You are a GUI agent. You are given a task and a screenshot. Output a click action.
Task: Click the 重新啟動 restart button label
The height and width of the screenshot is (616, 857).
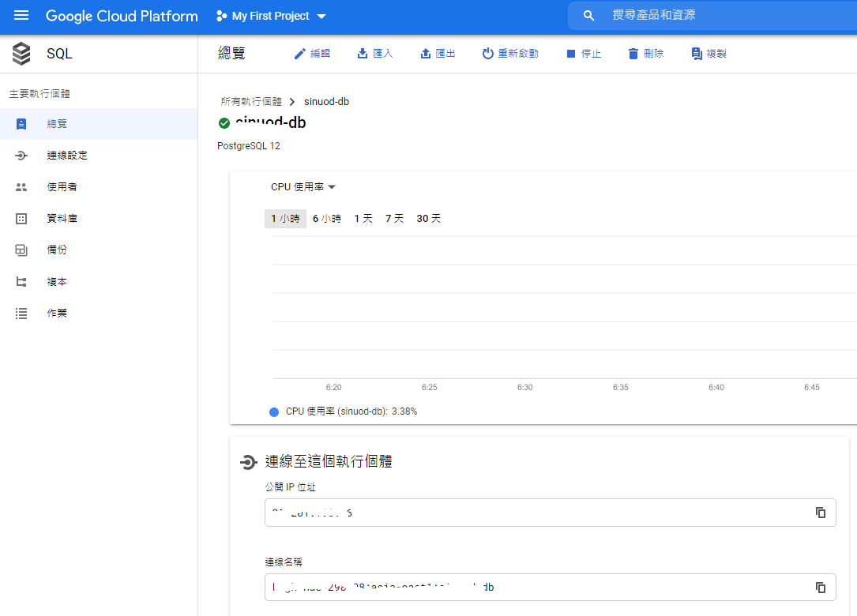tap(518, 54)
